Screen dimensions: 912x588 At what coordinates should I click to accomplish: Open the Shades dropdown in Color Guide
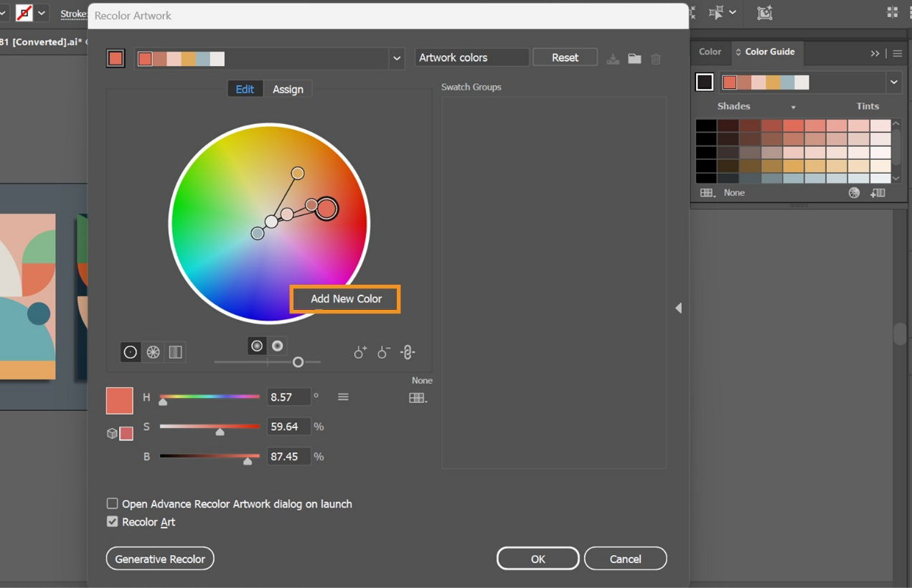[794, 106]
